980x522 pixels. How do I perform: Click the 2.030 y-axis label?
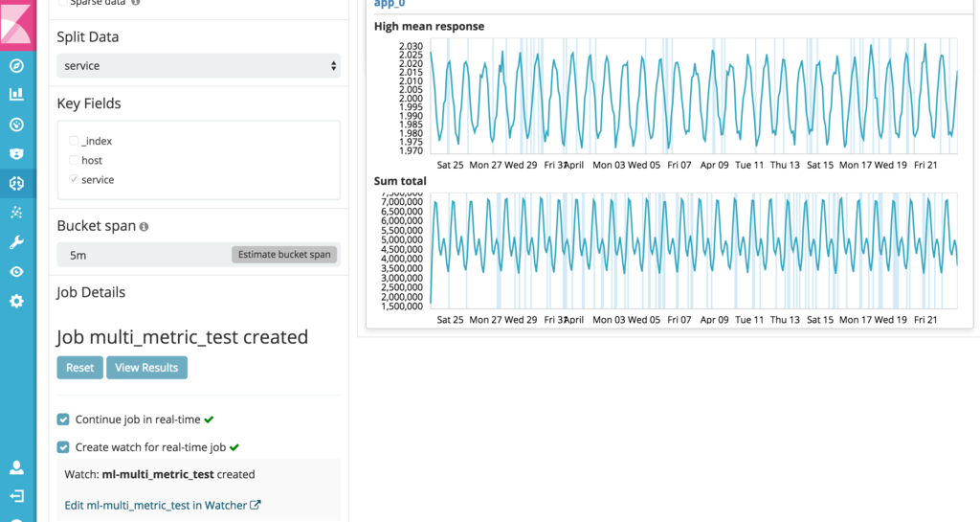pos(411,46)
